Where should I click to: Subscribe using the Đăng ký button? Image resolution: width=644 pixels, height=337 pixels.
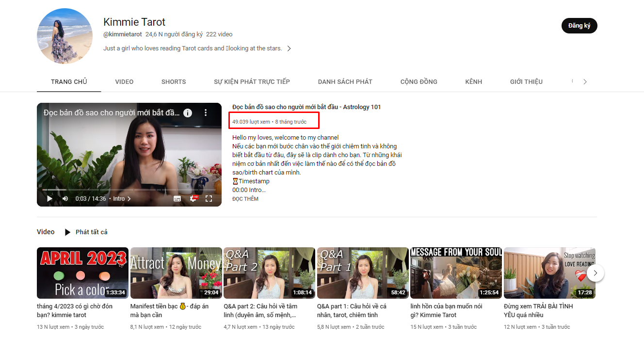(x=579, y=26)
